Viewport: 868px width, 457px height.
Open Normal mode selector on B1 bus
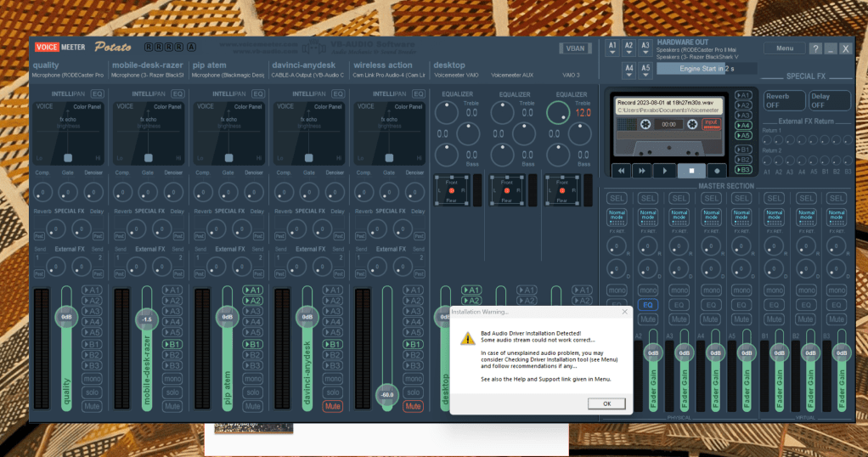pos(774,216)
